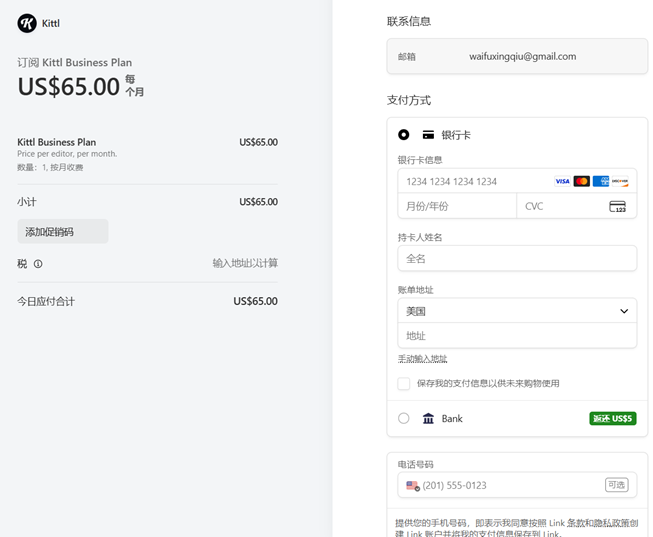Viewport: 653px width, 537px height.
Task: Click the tax info icon
Action: (x=38, y=264)
